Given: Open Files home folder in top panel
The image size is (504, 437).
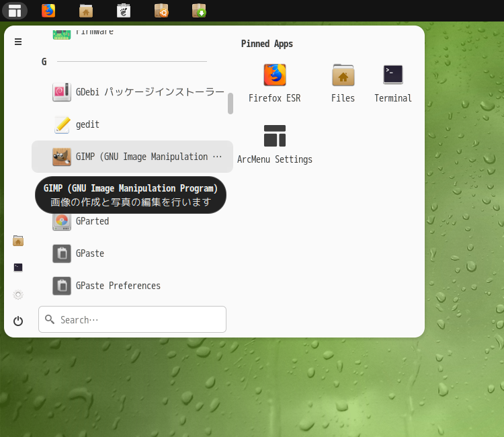Looking at the screenshot, I should click(x=86, y=11).
